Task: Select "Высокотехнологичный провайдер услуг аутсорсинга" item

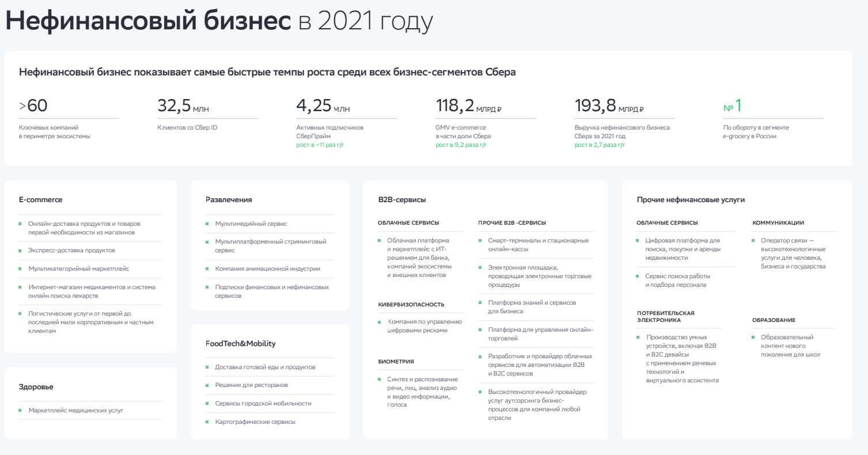Action: (537, 405)
